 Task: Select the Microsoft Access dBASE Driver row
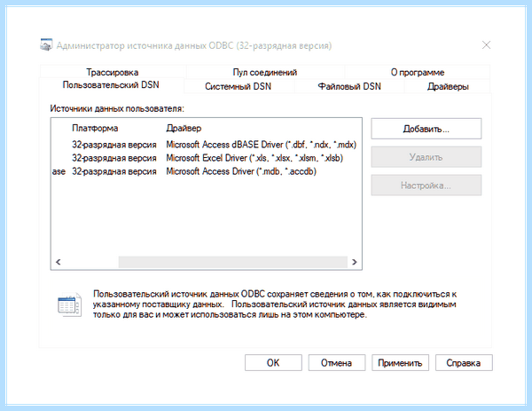point(207,145)
